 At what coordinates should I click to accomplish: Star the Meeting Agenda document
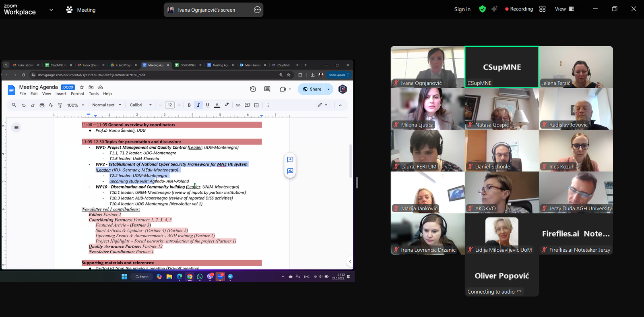82,87
